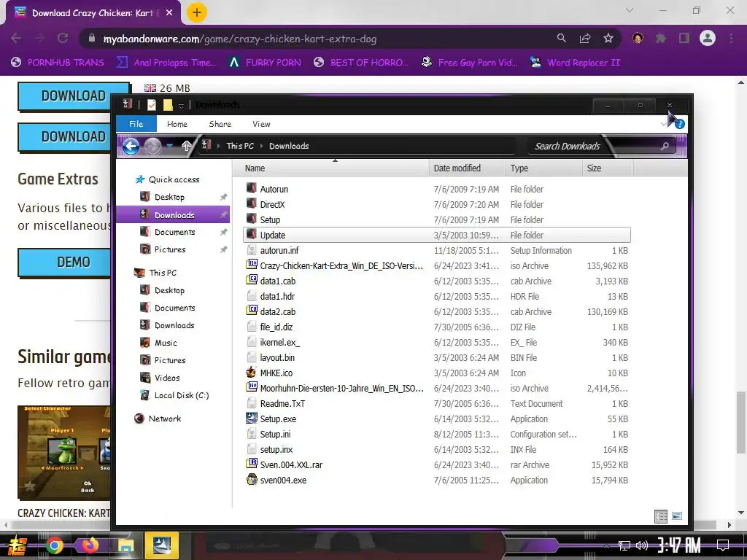The height and width of the screenshot is (560, 747).
Task: Show hidden system tray icons chevron
Action: tap(606, 545)
